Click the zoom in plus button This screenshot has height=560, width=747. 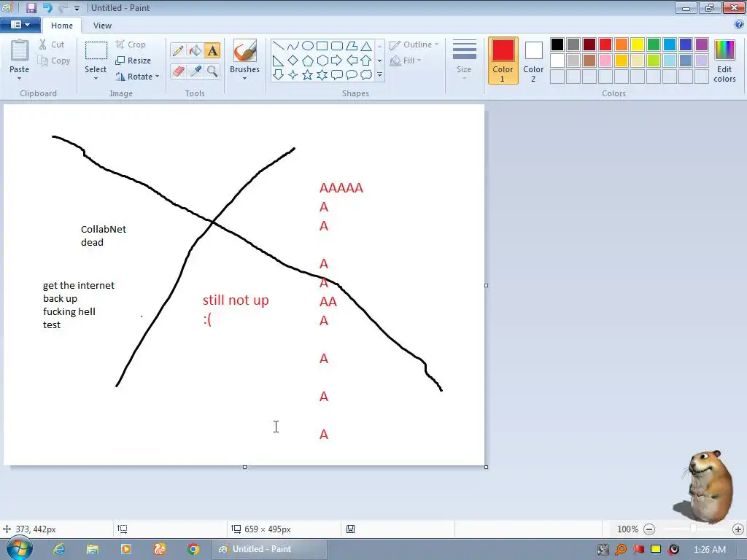738,529
